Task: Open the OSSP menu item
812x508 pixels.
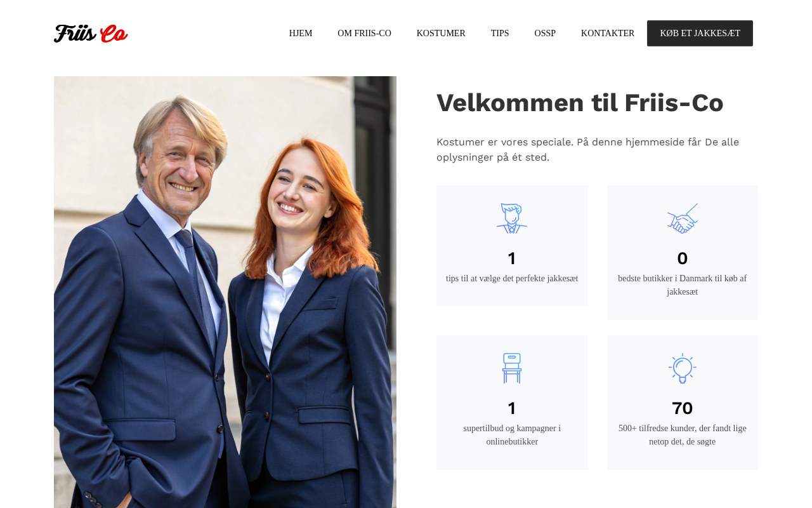Action: 545,33
